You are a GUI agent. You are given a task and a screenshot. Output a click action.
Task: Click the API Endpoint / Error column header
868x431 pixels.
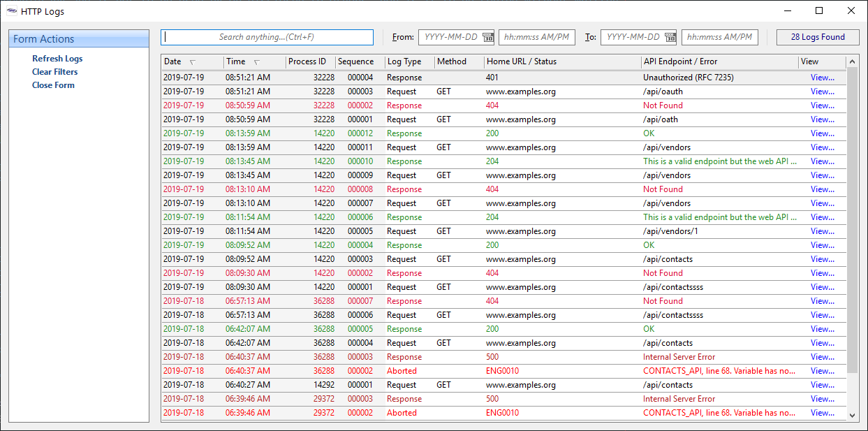click(x=680, y=61)
